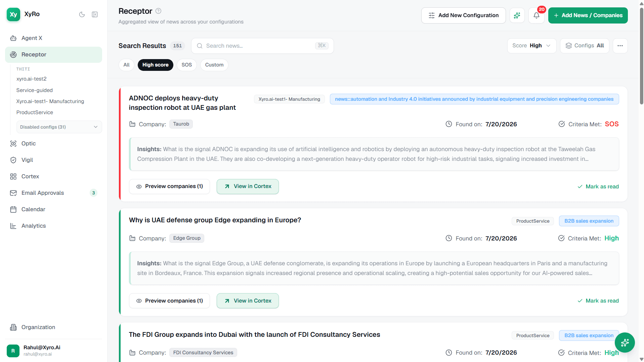This screenshot has width=644, height=362.
Task: Collapse the sidebar panel icon
Action: (x=95, y=14)
